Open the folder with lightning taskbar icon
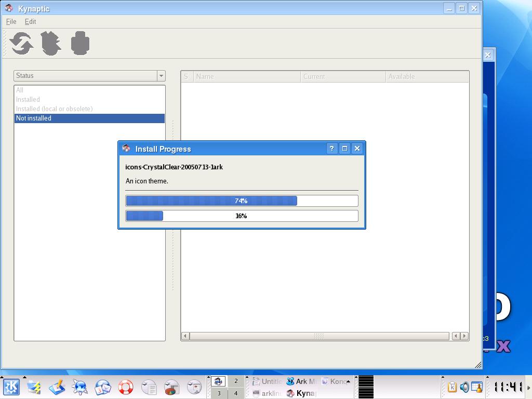The width and height of the screenshot is (532, 399). [34, 387]
